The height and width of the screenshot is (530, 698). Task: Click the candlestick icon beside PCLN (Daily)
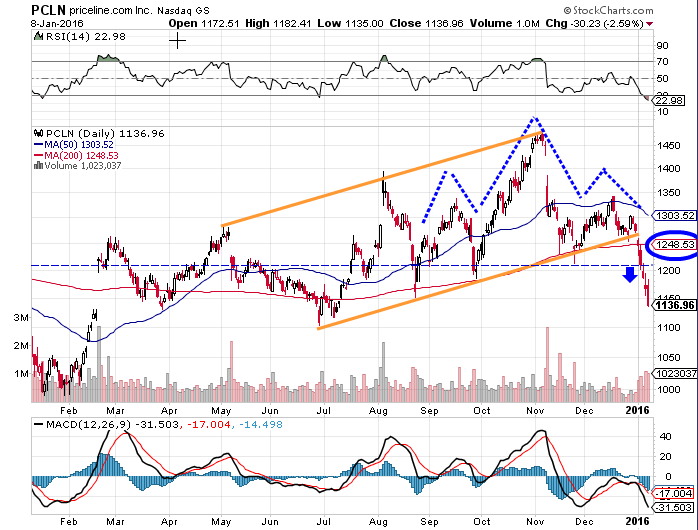[x=39, y=133]
